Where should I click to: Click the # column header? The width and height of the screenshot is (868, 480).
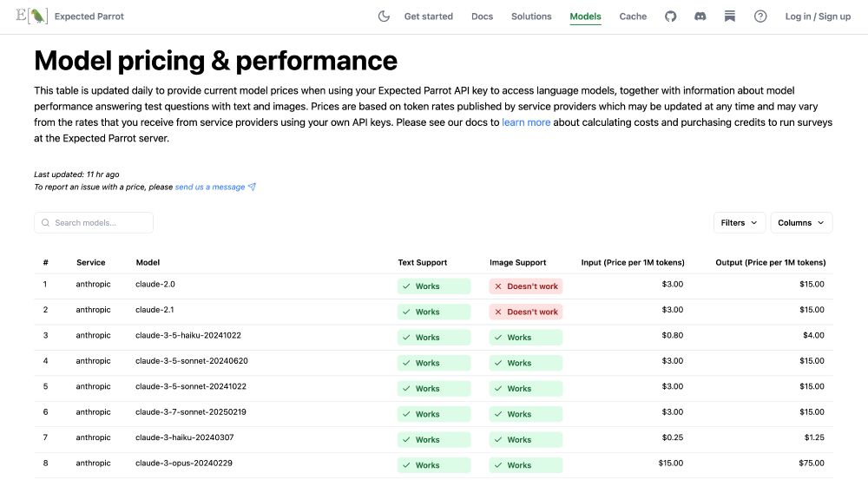(x=45, y=262)
